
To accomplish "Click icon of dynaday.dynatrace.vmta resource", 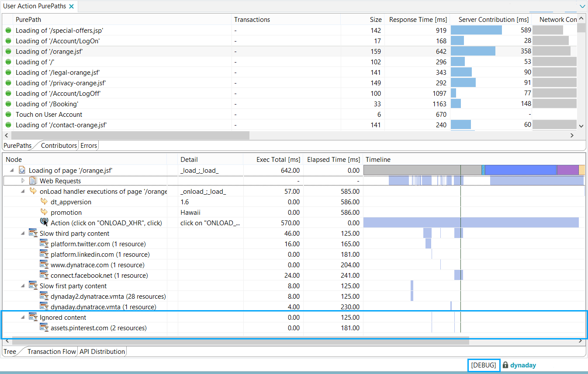I will coord(44,307).
